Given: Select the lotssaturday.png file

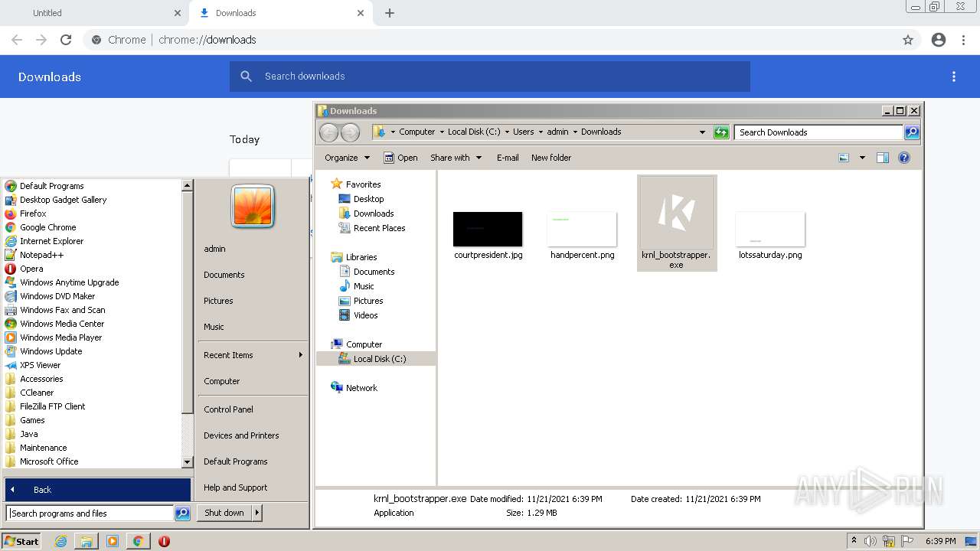Looking at the screenshot, I should 770,236.
